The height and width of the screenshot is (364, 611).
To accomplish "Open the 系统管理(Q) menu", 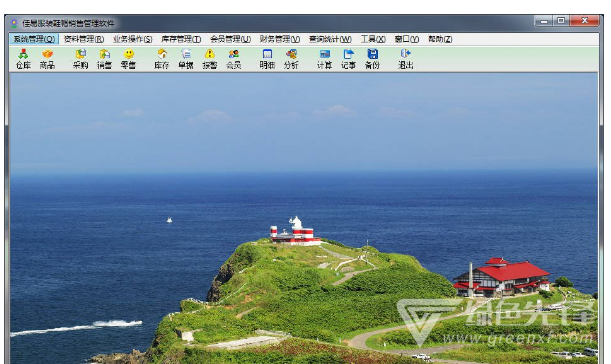I will (x=34, y=39).
